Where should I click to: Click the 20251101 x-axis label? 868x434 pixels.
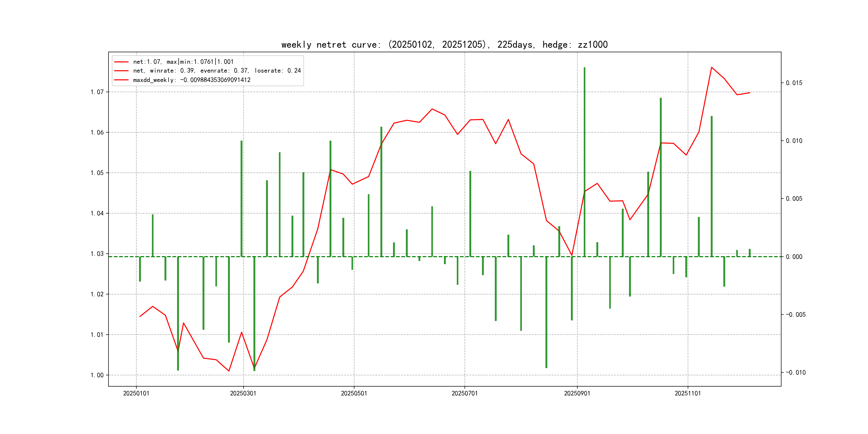point(687,393)
